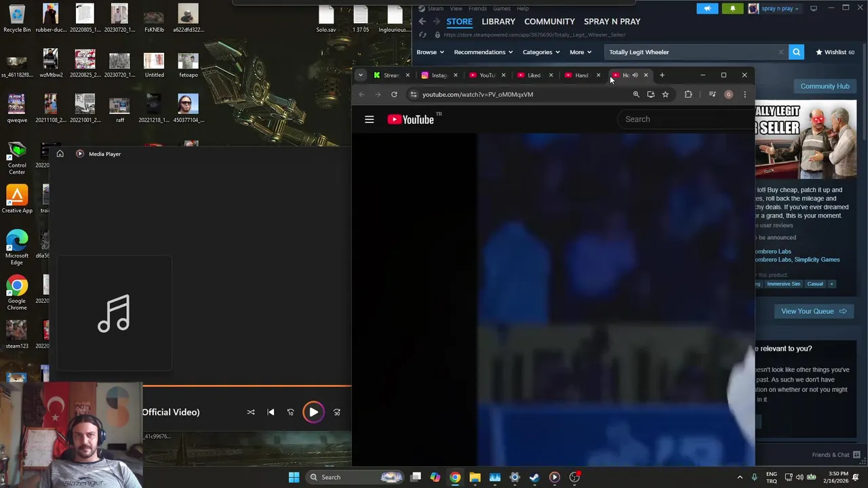Screen dimensions: 868x488
Task: Open Windows Start menu
Action: pos(294,477)
